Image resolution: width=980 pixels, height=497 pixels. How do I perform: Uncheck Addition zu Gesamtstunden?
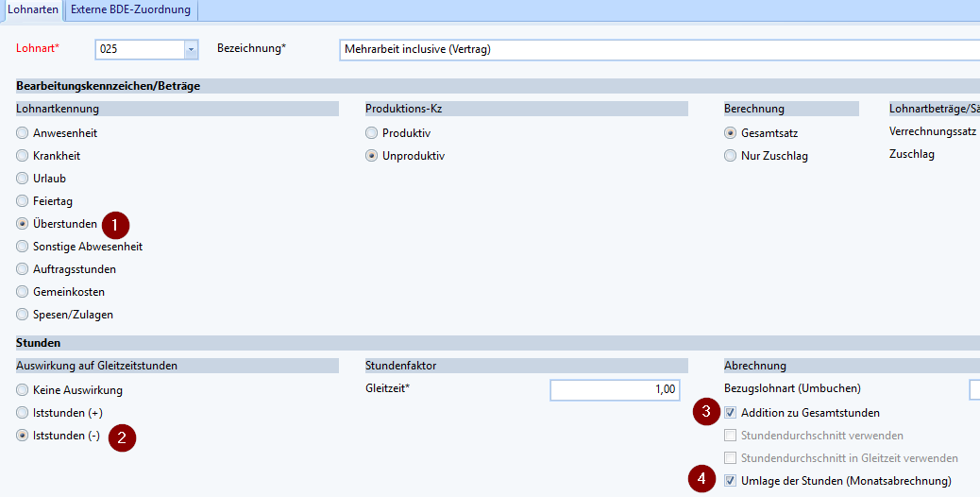(x=731, y=413)
